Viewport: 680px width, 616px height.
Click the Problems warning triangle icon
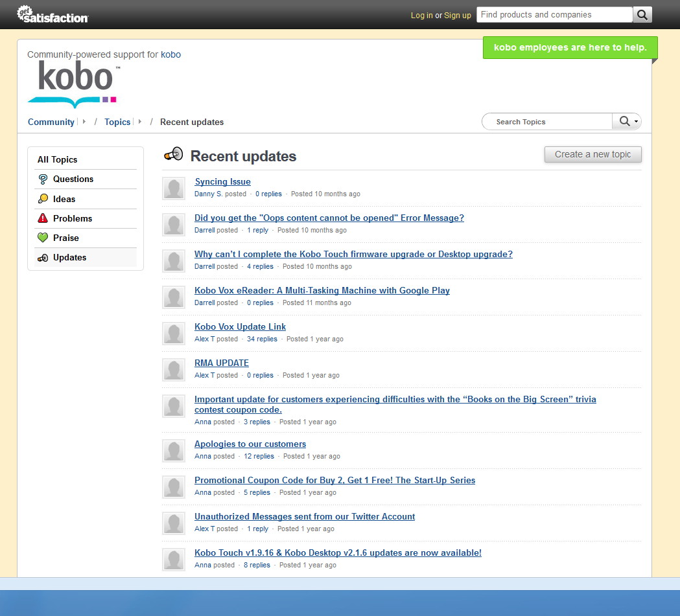click(43, 218)
